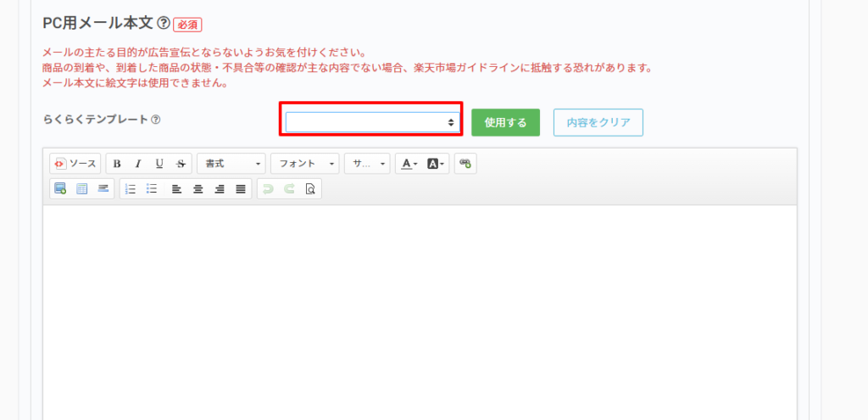Open the font size (サ...) dropdown
The width and height of the screenshot is (868, 420).
point(367,164)
